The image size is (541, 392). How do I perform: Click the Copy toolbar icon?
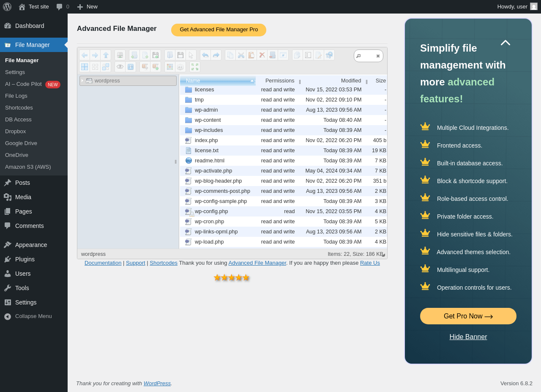230,55
